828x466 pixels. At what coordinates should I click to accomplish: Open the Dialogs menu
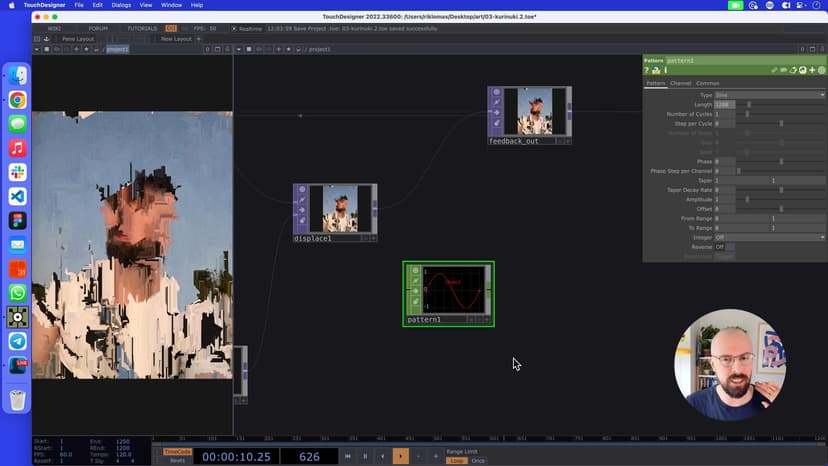pyautogui.click(x=121, y=5)
